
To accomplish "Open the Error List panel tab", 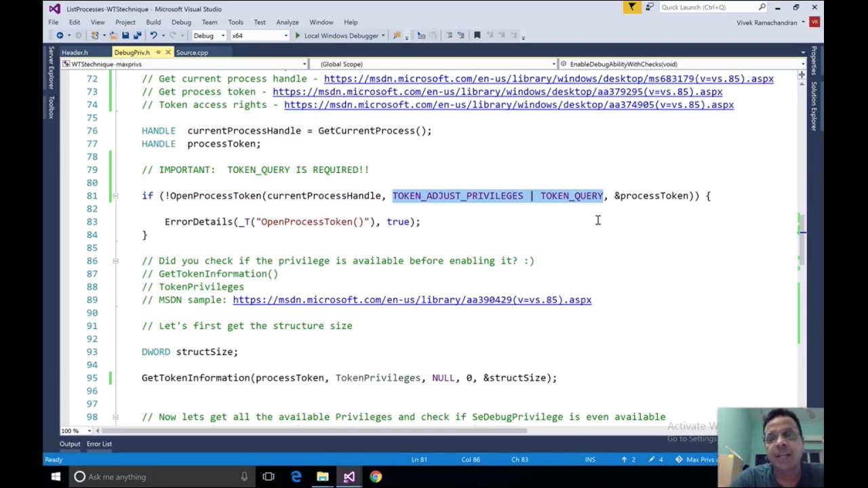I will (99, 444).
